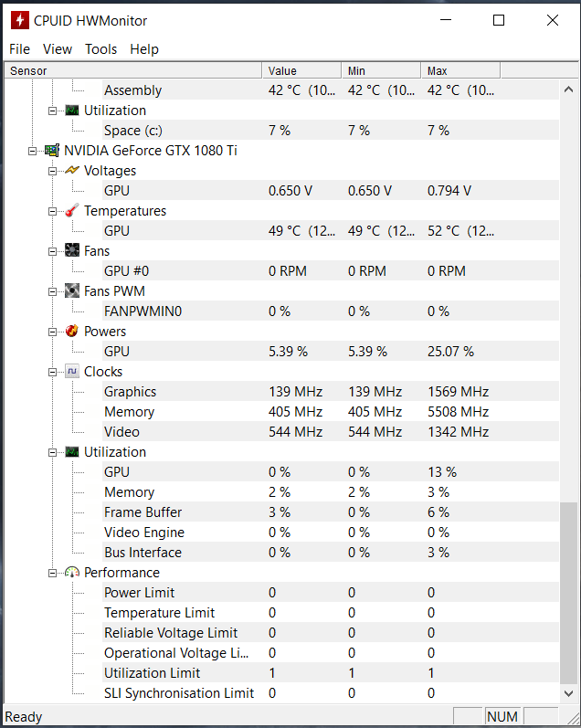Open the File menu
The width and height of the screenshot is (581, 728).
(x=19, y=49)
